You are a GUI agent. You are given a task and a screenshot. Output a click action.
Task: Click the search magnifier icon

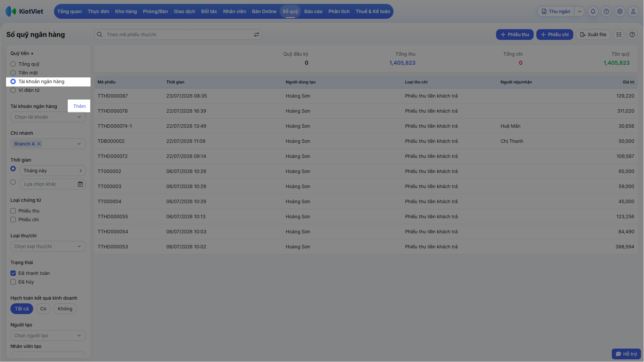[100, 35]
